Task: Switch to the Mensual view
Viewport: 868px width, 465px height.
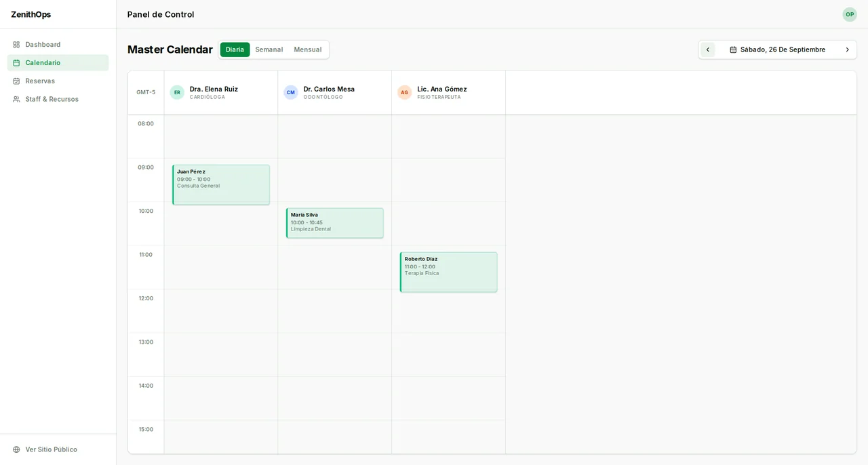Action: 308,49
